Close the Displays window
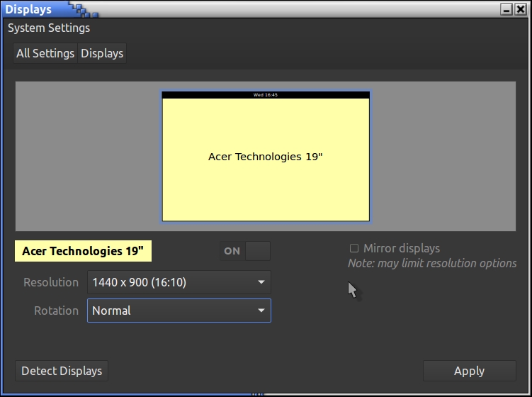The width and height of the screenshot is (532, 397). (x=520, y=9)
